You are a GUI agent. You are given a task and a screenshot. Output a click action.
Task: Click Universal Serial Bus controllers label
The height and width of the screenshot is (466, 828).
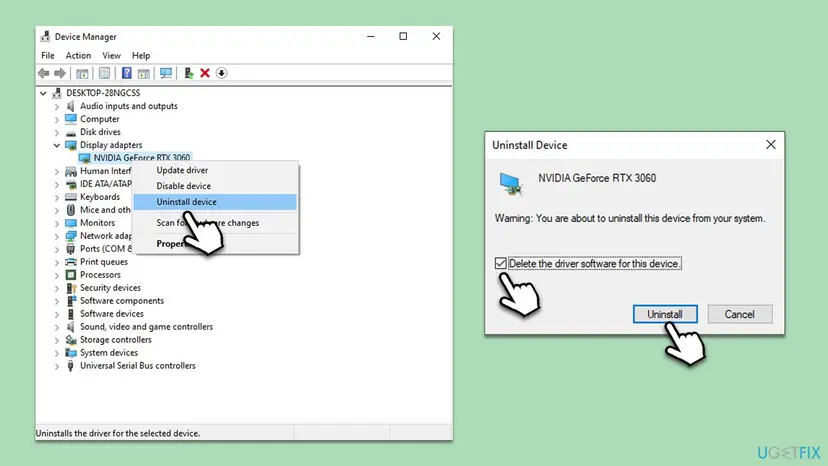pos(138,366)
